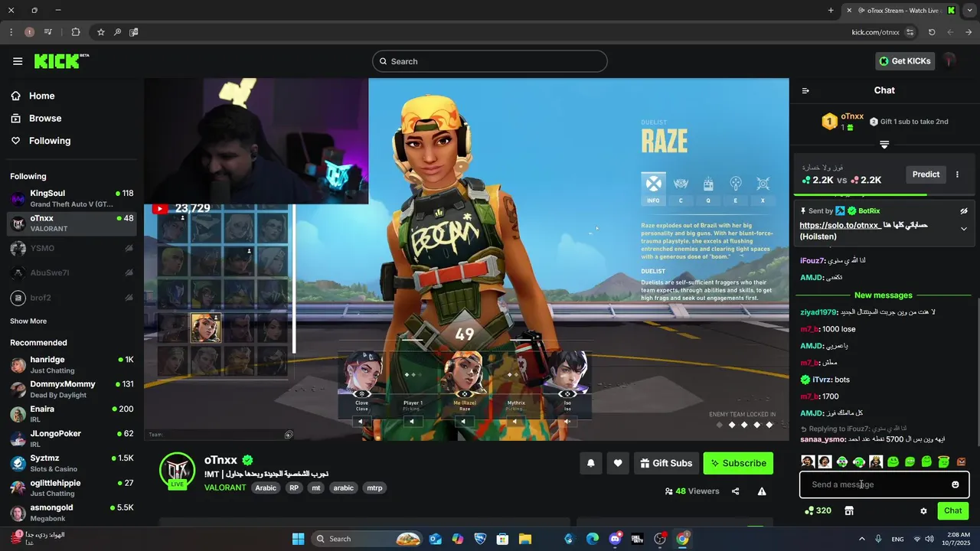Open the VALORANT category link
The width and height of the screenshot is (980, 551).
[225, 487]
